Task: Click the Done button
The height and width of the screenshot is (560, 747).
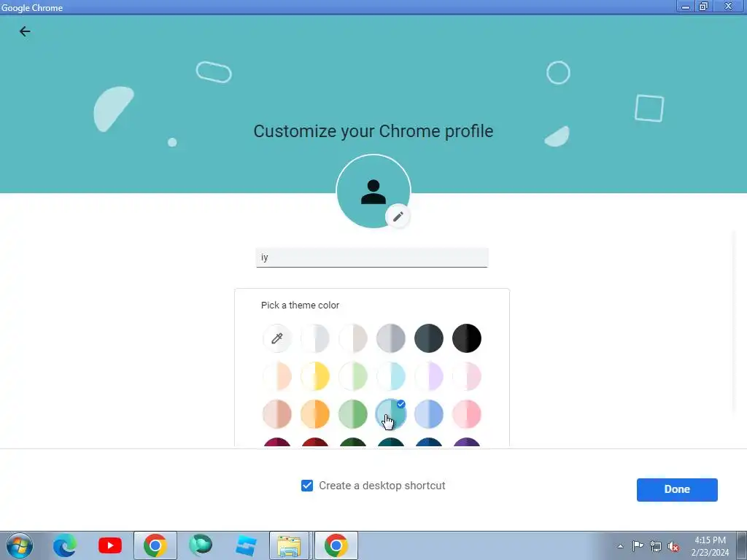Action: point(677,489)
